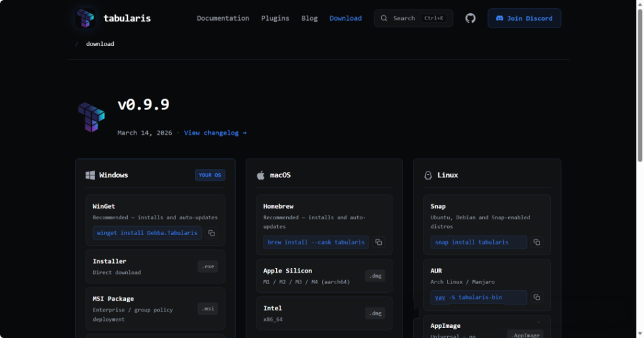The width and height of the screenshot is (644, 338).
Task: Open the Documentation nav item
Action: tap(223, 18)
